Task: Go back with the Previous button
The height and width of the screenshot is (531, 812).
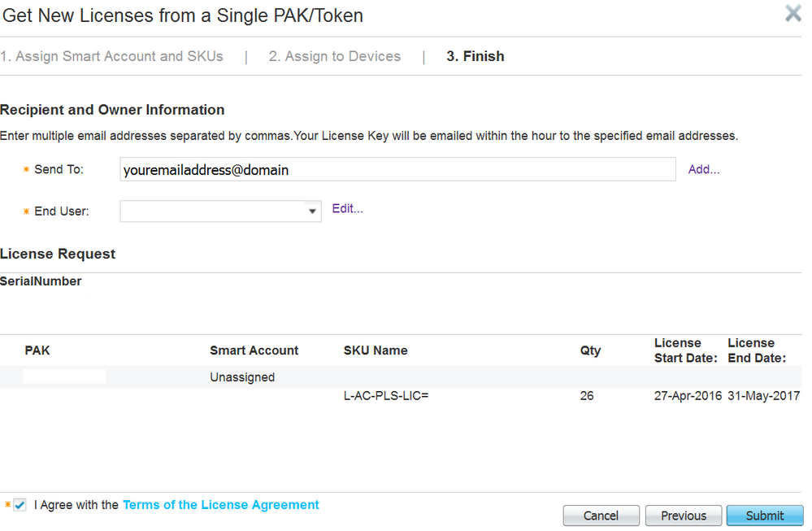Action: coord(683,516)
